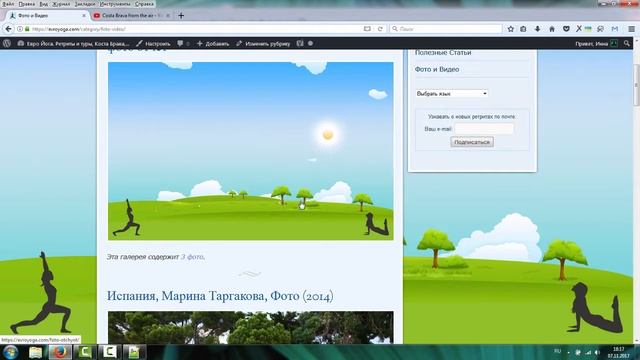Click the X extension icon in toolbar
Viewport: 640px width, 360px height.
(x=578, y=29)
